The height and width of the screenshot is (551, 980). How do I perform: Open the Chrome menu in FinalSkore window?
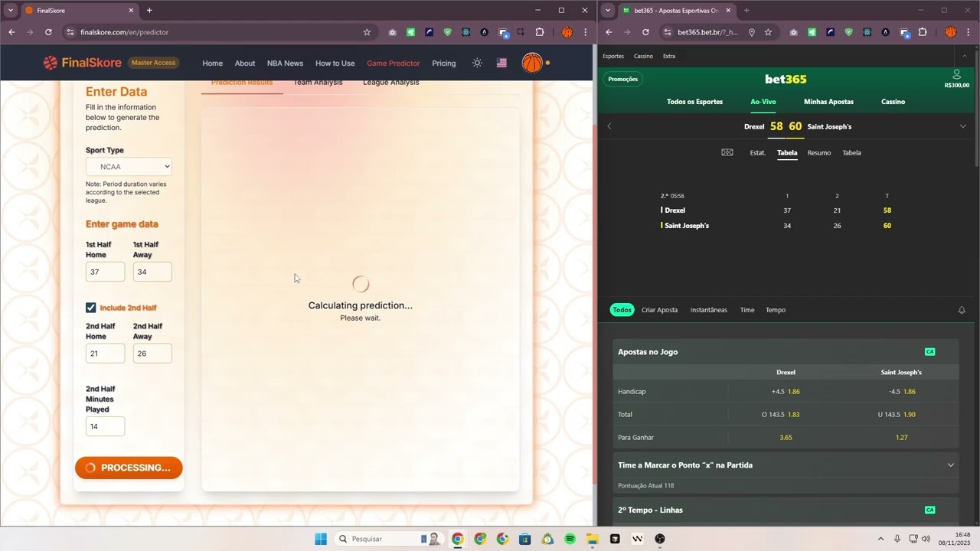[586, 32]
